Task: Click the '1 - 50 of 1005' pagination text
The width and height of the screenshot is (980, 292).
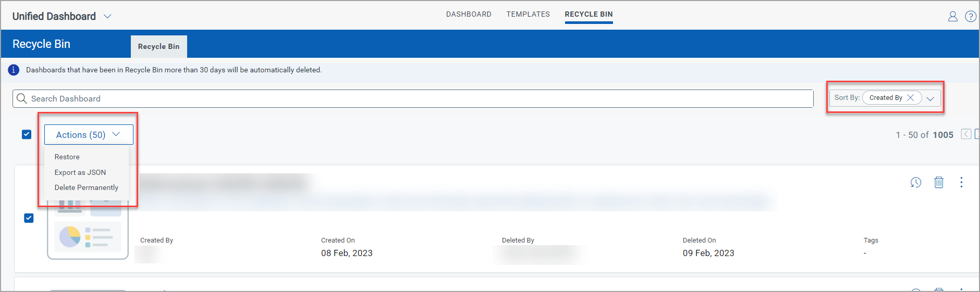Action: pyautogui.click(x=925, y=135)
